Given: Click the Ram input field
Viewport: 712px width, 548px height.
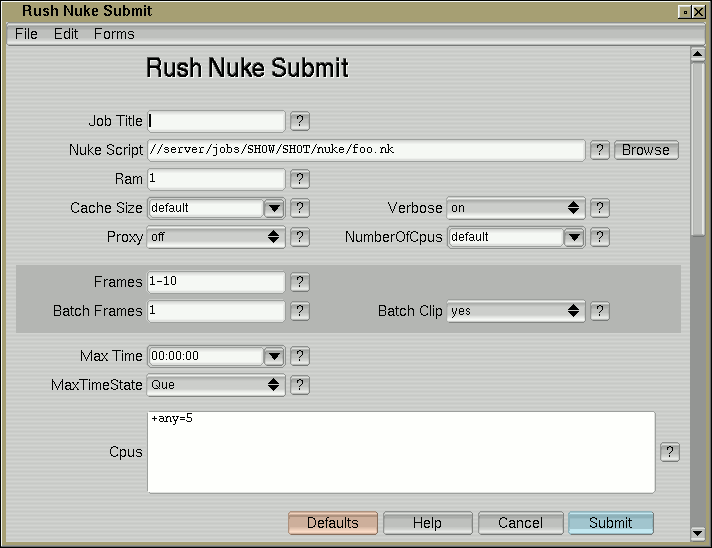Looking at the screenshot, I should (x=216, y=179).
